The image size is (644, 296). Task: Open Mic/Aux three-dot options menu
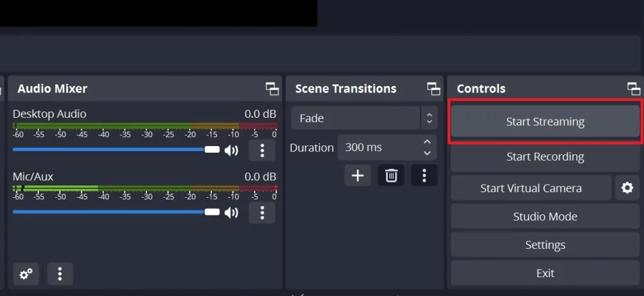point(262,212)
